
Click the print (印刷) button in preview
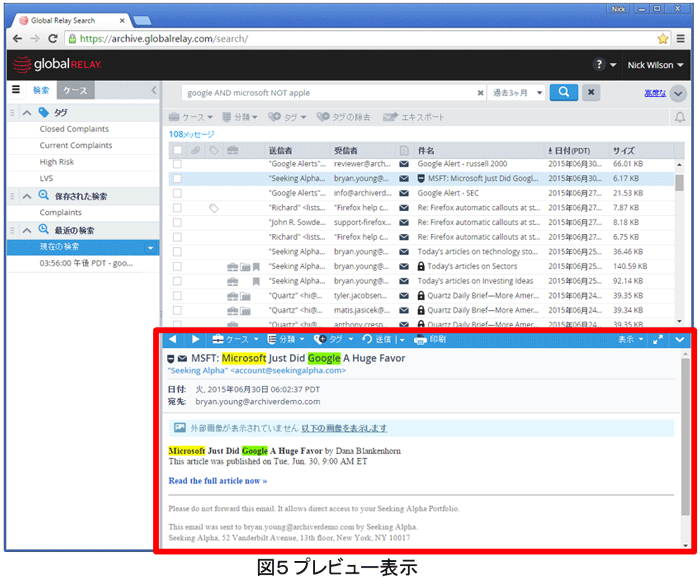430,339
